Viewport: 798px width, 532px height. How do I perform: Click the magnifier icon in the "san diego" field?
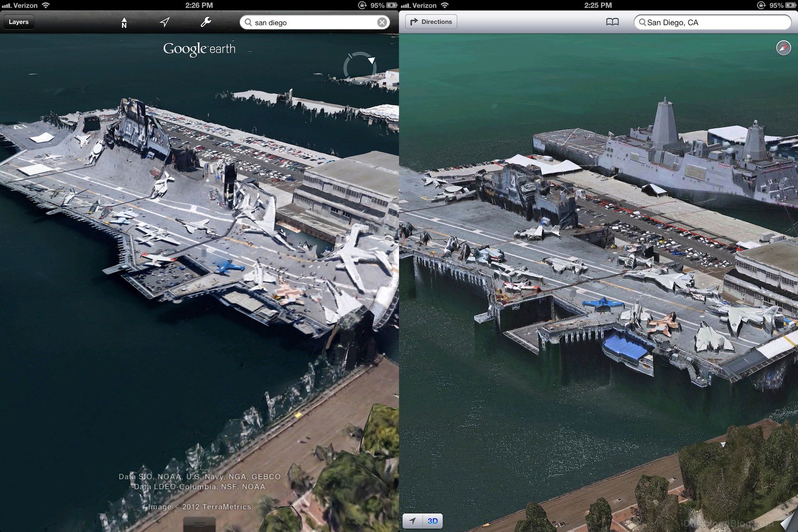(248, 22)
